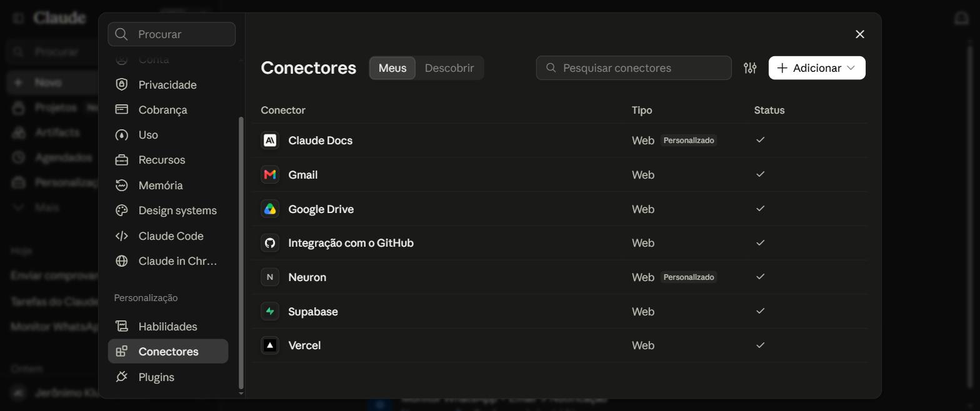This screenshot has height=411, width=980.
Task: Click the Status checkmark for Vercel
Action: click(760, 345)
